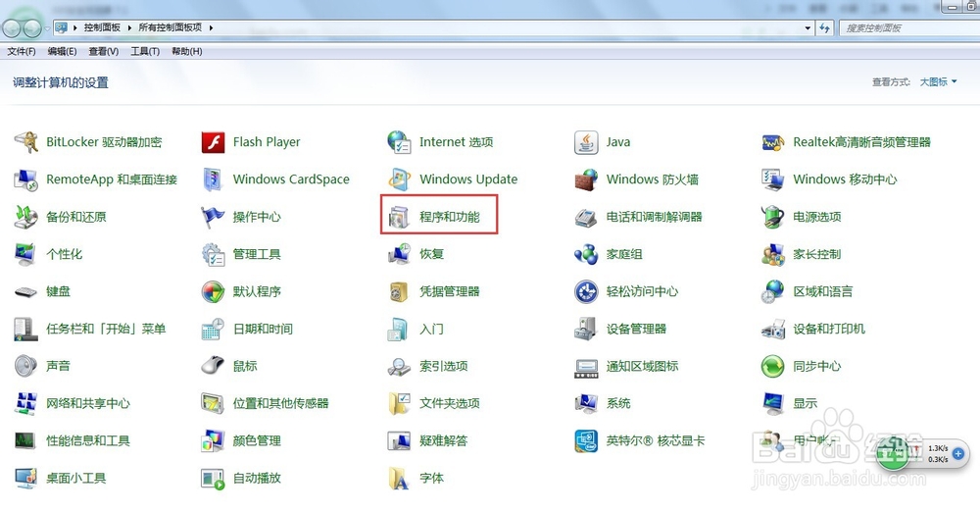Click the 任务栏和「开始」菜单 link
The image size is (980, 512).
(106, 330)
